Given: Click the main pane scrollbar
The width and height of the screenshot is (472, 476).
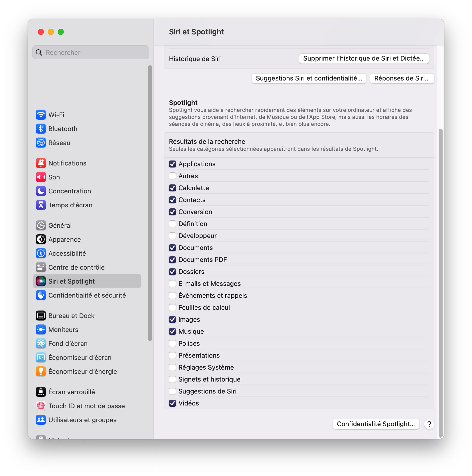Looking at the screenshot, I should 441,283.
